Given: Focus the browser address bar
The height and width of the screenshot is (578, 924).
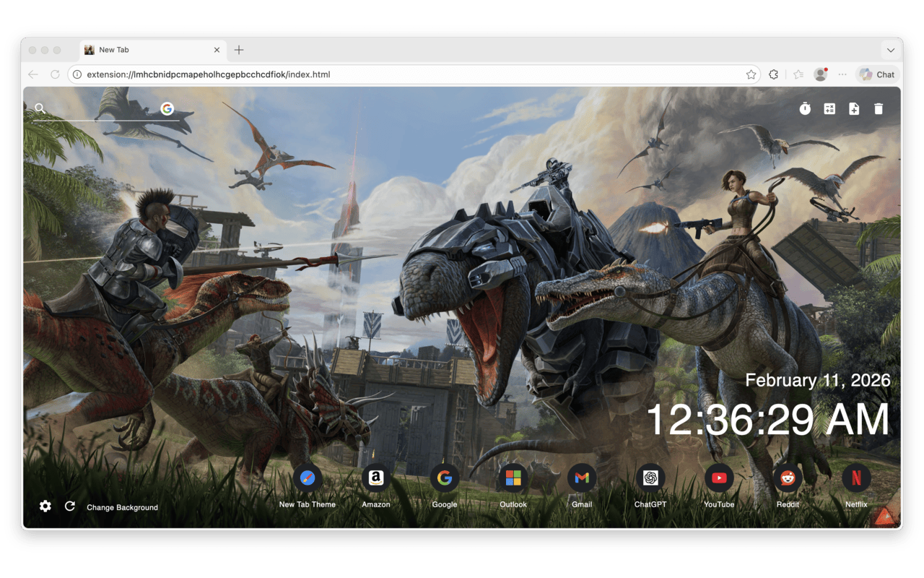Looking at the screenshot, I should click(414, 74).
